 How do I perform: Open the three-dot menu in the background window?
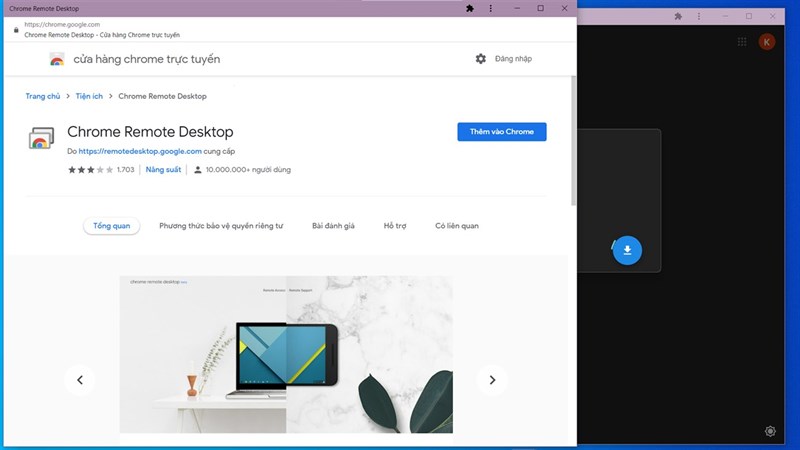[x=699, y=16]
